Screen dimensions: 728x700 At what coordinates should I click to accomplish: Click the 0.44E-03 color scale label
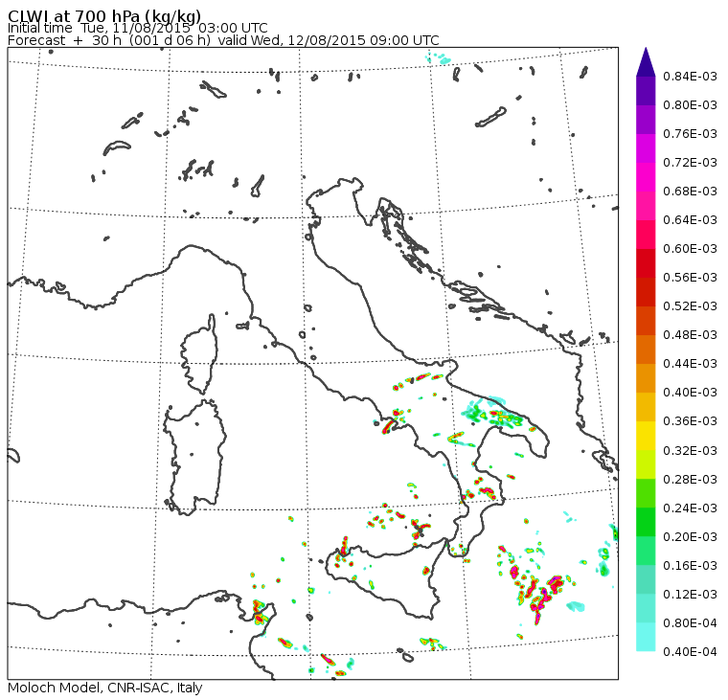(690, 364)
